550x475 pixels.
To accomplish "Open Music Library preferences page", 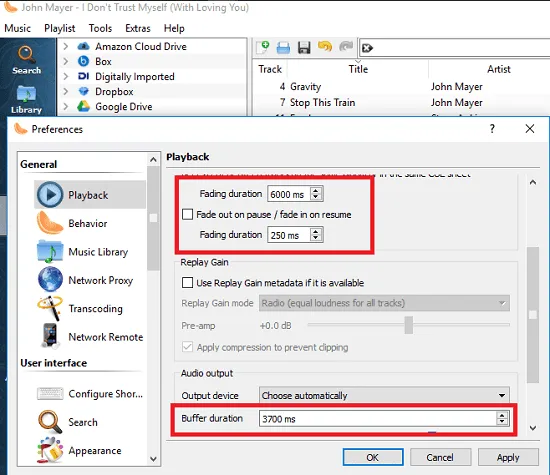I will point(90,252).
